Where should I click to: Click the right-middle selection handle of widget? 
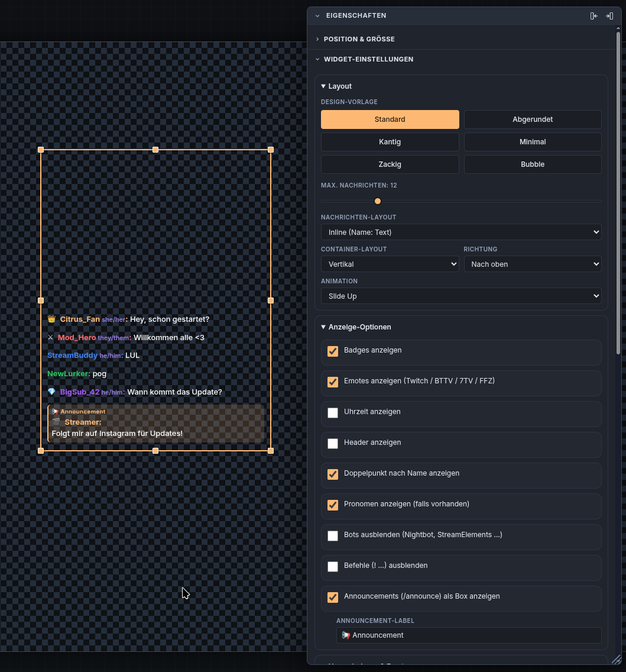coord(271,301)
